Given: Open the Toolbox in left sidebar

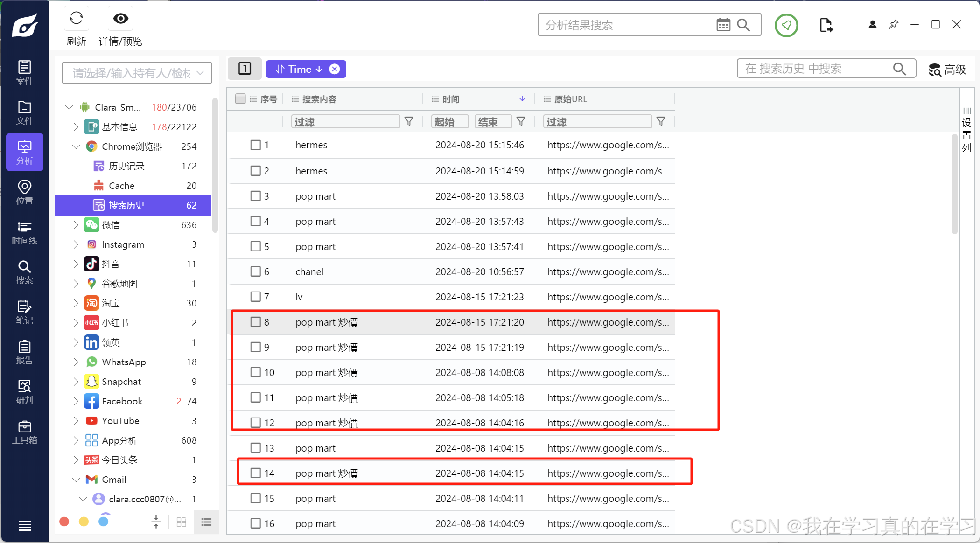Looking at the screenshot, I should 24,432.
